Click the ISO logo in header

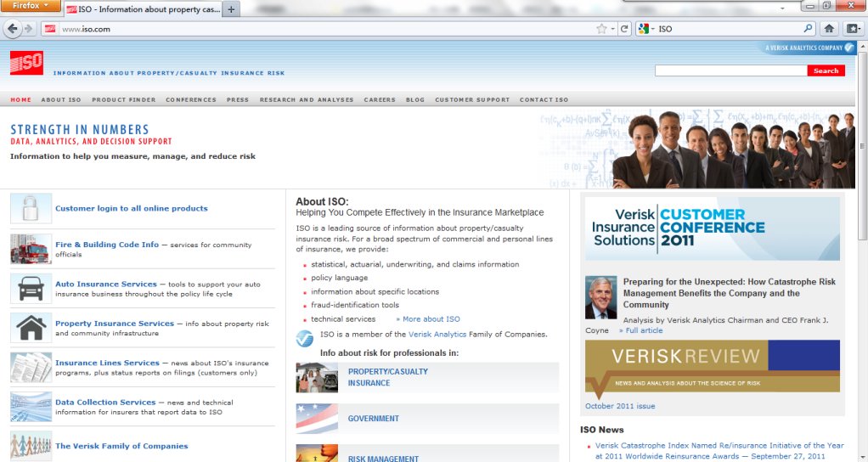[26, 63]
